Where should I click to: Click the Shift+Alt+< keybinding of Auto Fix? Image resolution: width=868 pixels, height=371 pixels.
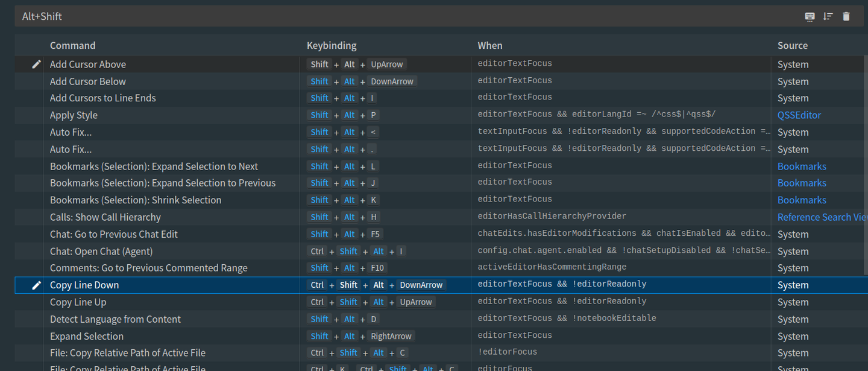(344, 132)
